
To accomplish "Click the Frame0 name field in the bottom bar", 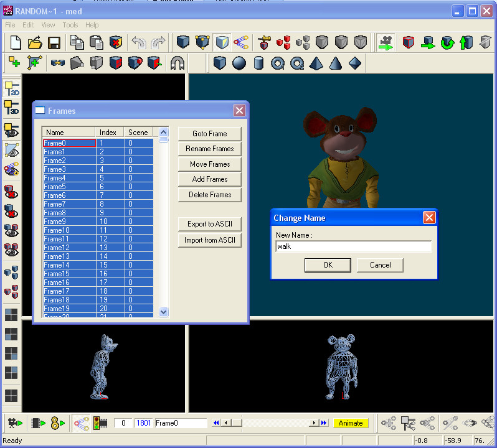I will (x=181, y=423).
